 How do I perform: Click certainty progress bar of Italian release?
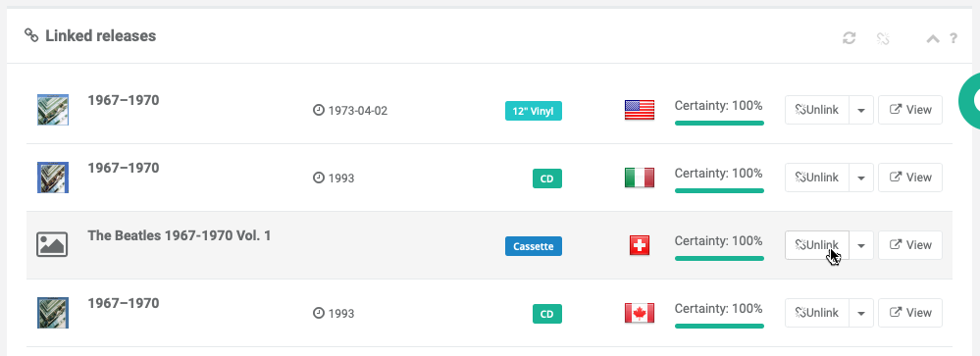pos(719,190)
